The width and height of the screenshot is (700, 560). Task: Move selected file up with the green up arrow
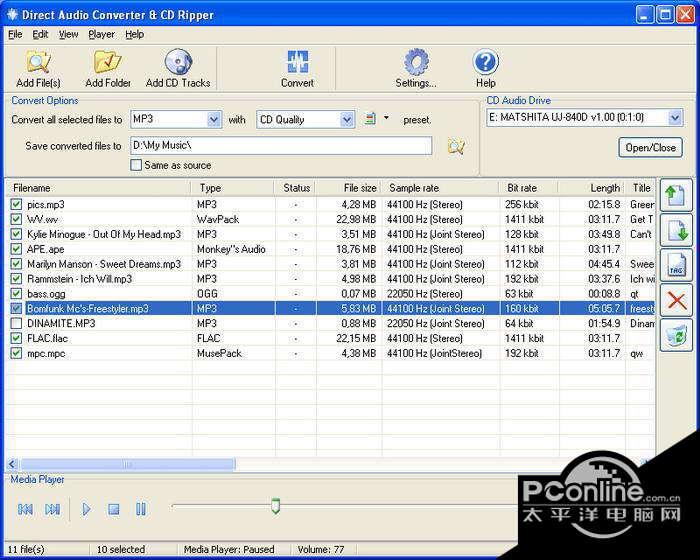click(676, 195)
